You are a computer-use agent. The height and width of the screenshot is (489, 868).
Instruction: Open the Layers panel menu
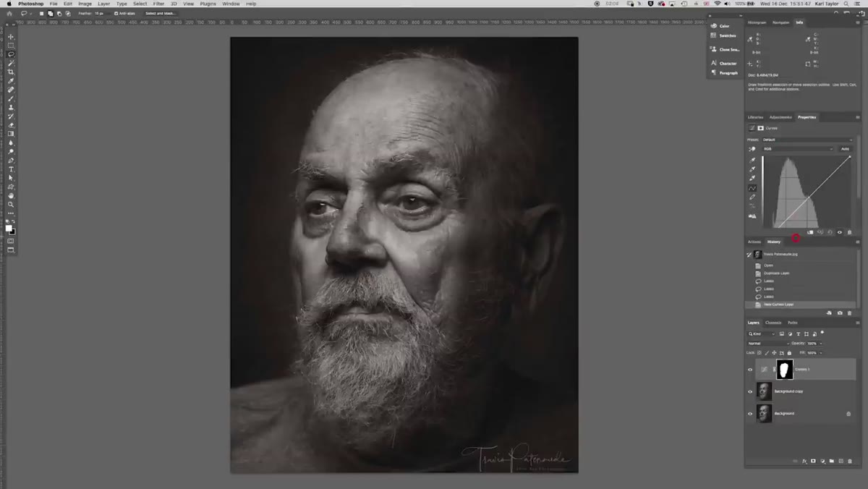(858, 323)
